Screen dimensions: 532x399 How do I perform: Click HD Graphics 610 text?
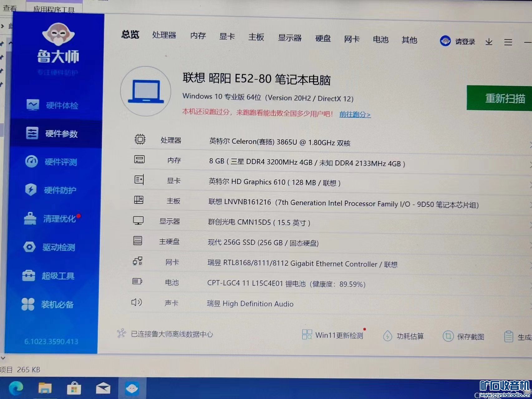[x=274, y=182]
